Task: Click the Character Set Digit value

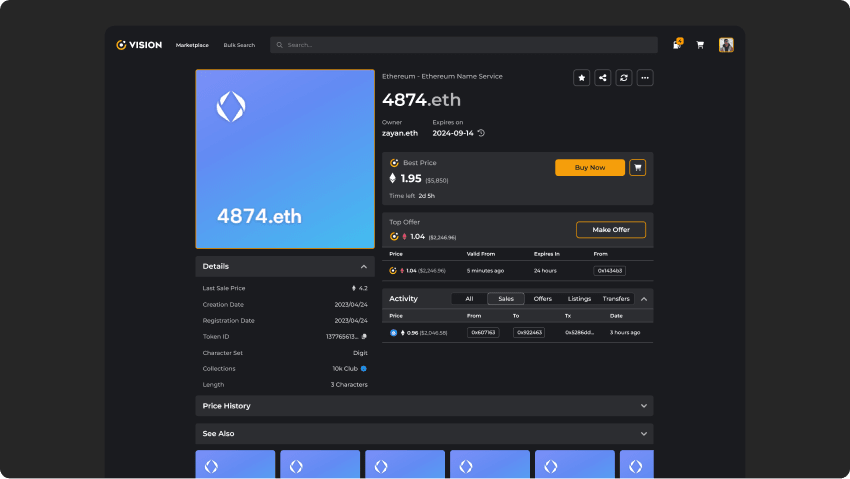Action: click(360, 353)
